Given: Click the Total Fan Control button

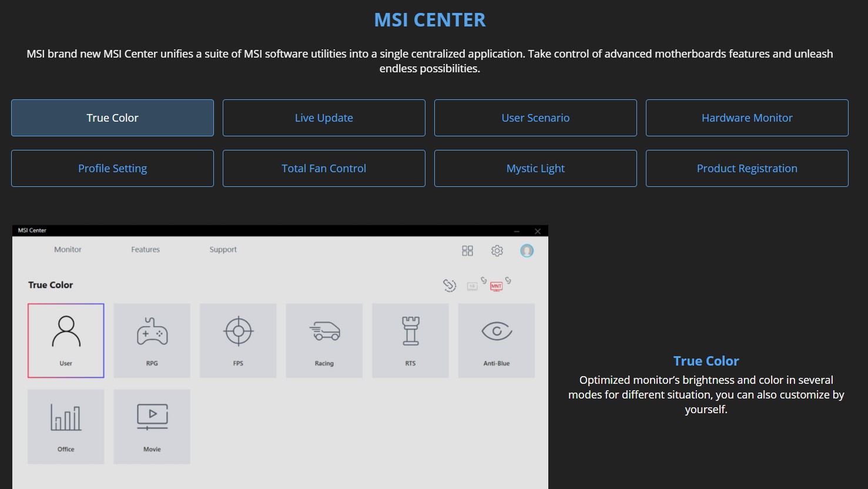Looking at the screenshot, I should click(x=324, y=168).
